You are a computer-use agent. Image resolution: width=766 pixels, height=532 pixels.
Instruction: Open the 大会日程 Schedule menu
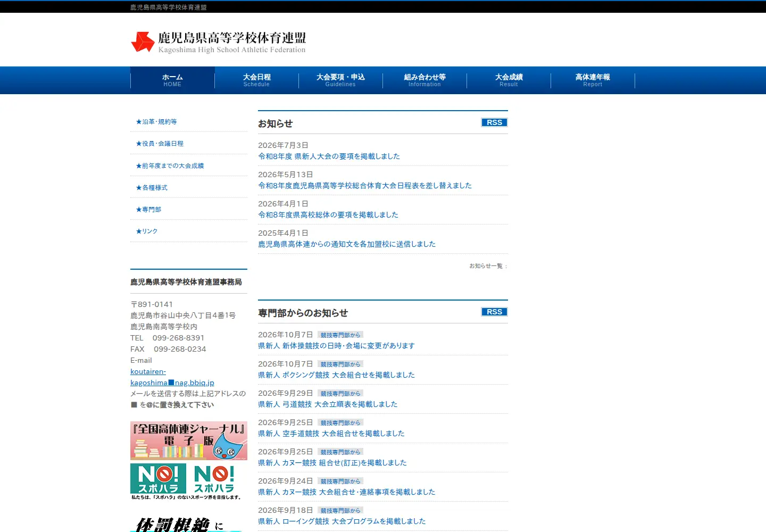click(x=256, y=80)
